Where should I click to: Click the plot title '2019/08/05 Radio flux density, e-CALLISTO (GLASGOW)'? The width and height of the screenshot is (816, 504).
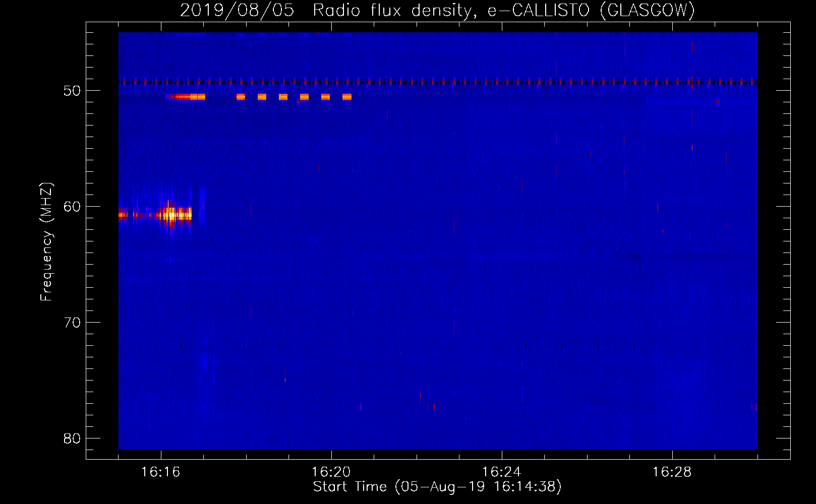(437, 10)
